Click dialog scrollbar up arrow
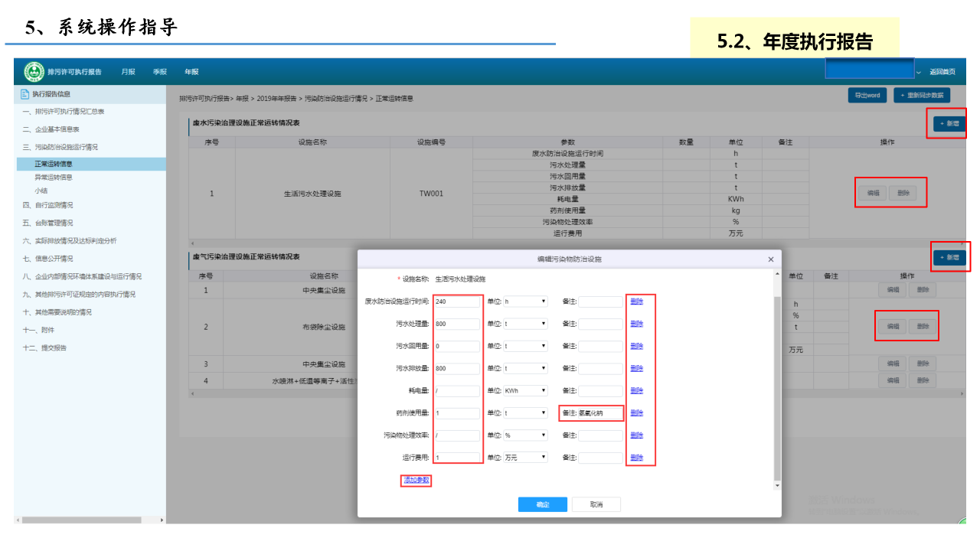Screen dimensions: 980x551 778,274
